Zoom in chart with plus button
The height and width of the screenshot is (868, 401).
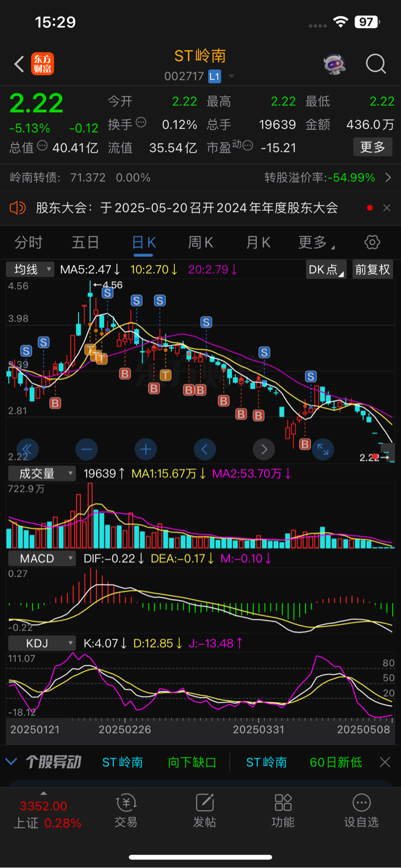146,449
